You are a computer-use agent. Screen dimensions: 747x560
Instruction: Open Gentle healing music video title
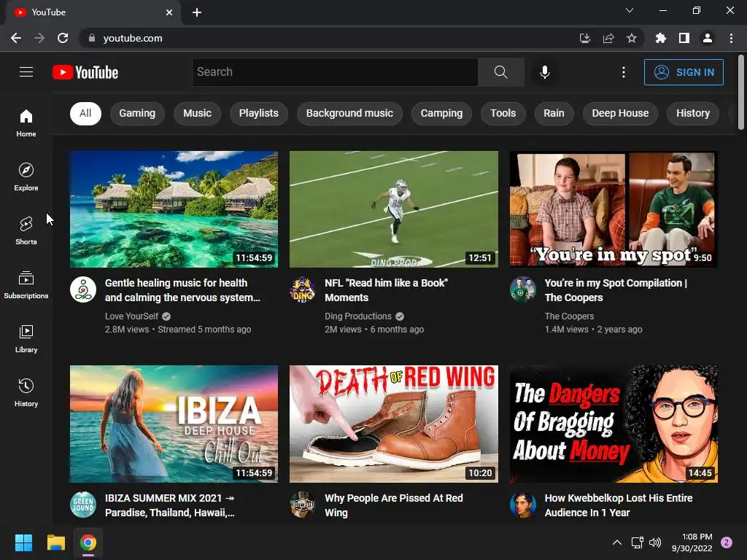pyautogui.click(x=182, y=290)
